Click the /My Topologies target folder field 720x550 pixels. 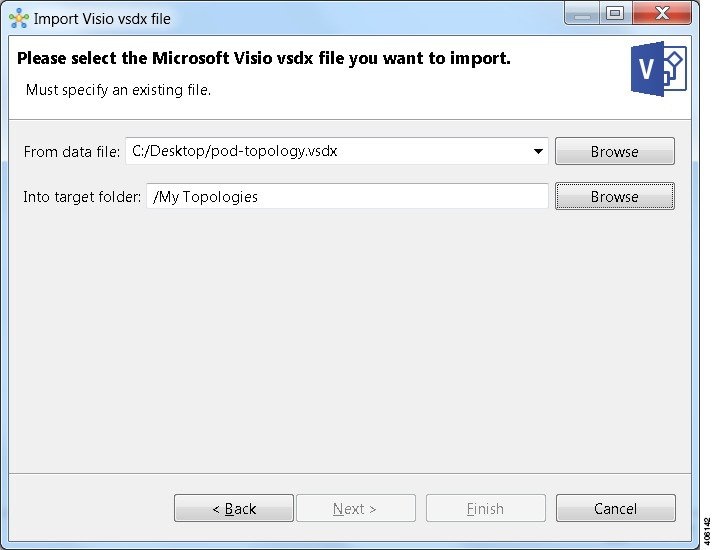[x=347, y=197]
